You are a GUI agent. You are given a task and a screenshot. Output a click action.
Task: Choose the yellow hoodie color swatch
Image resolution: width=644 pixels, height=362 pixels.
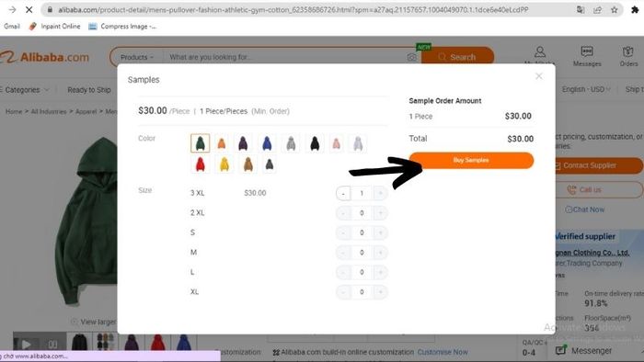point(224,164)
